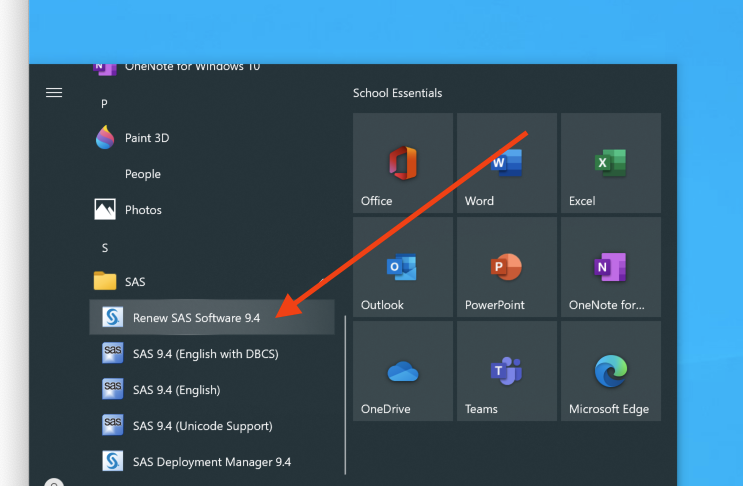
Task: Launch SAS Deployment Manager 9.4
Action: 211,462
